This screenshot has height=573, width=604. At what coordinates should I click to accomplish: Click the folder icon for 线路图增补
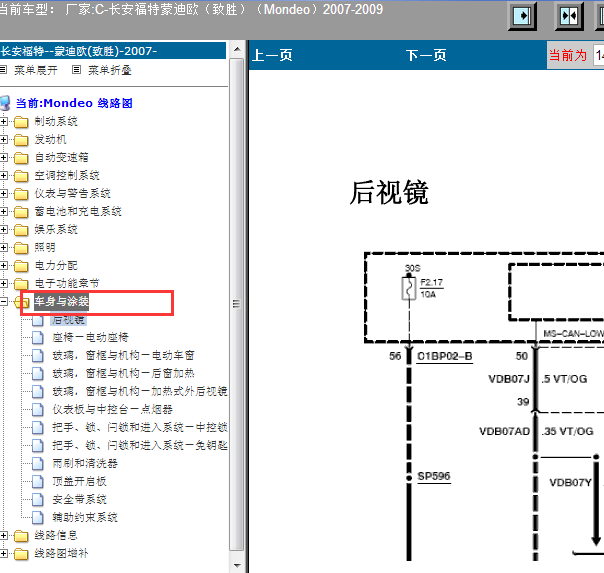point(21,554)
